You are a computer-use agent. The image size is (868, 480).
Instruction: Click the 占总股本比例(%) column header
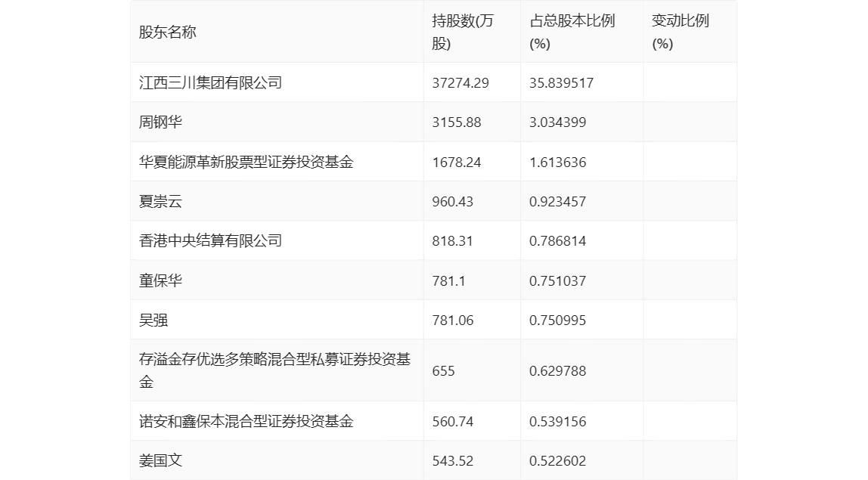click(x=572, y=32)
